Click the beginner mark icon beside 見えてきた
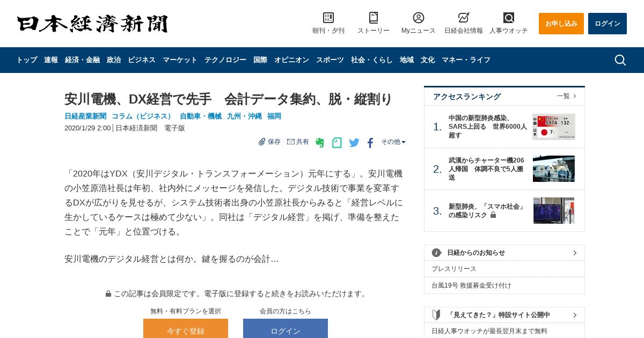Screen dimensions: 644x338 (x=436, y=315)
